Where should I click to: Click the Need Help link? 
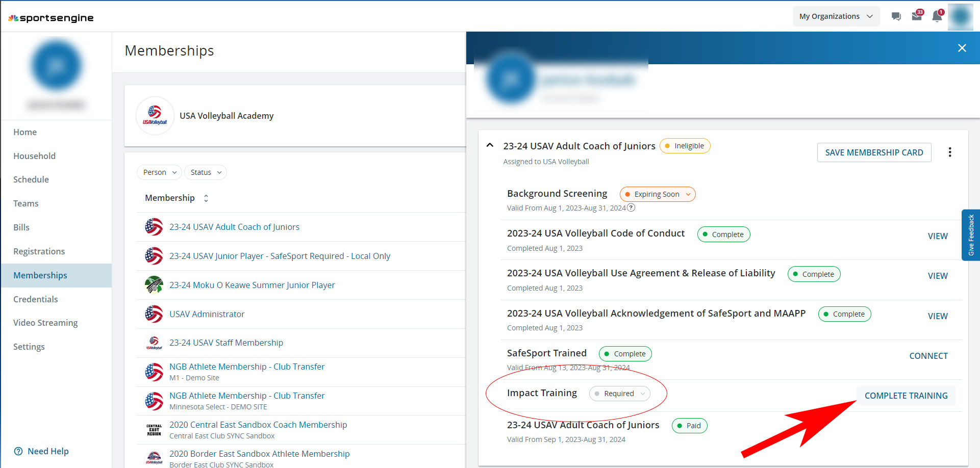coord(48,451)
